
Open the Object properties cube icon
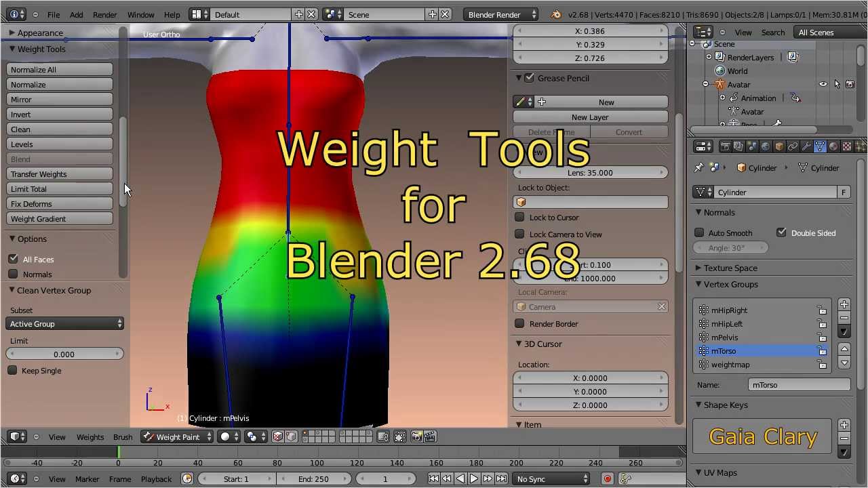point(779,146)
